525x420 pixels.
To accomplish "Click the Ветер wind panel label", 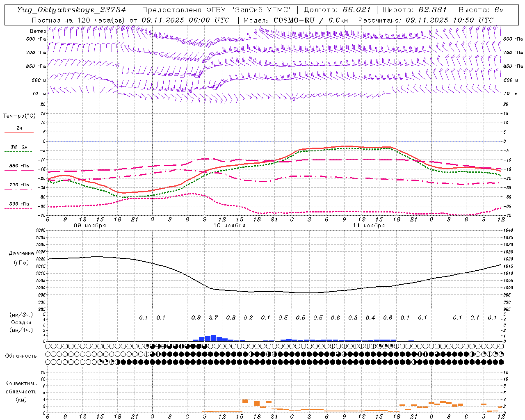I will 38,31.
